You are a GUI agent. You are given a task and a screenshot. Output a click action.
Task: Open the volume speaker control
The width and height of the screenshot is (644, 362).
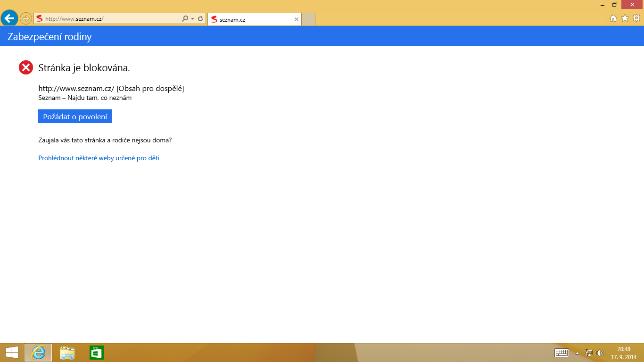point(600,353)
